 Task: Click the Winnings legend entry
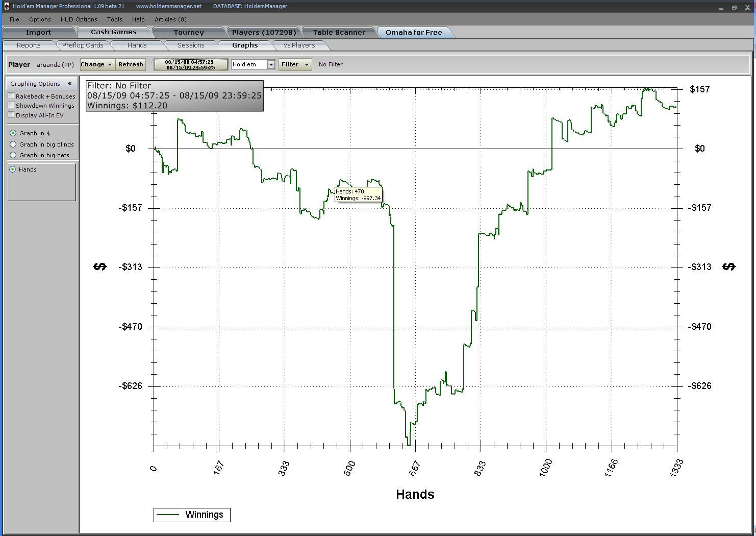(192, 515)
